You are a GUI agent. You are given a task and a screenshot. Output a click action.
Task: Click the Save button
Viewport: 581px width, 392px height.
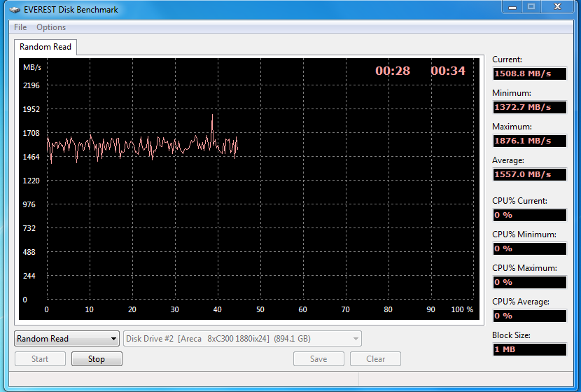pyautogui.click(x=318, y=359)
